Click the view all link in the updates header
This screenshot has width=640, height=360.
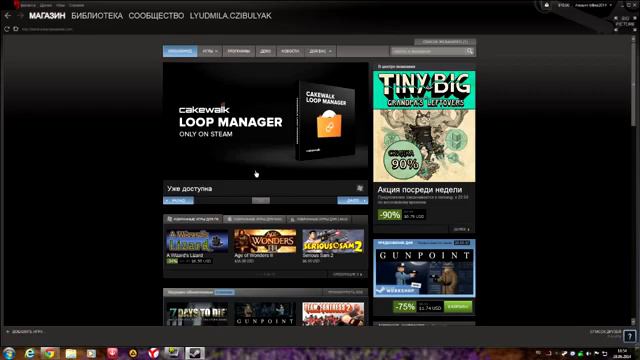[x=345, y=292]
